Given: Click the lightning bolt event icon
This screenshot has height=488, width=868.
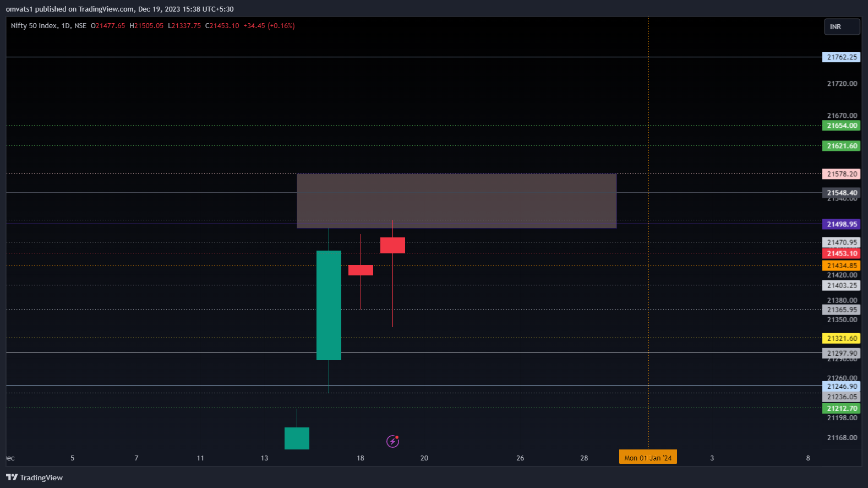Looking at the screenshot, I should coord(392,441).
